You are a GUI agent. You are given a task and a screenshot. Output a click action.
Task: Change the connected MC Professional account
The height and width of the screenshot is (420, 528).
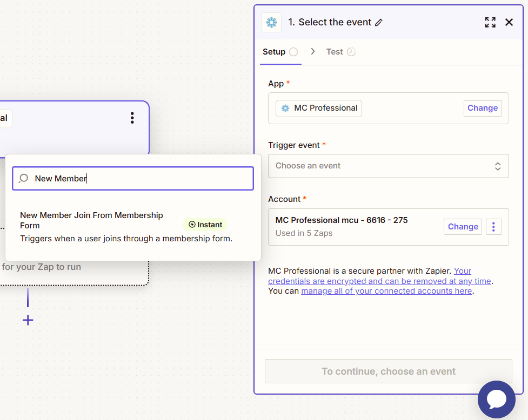point(463,227)
